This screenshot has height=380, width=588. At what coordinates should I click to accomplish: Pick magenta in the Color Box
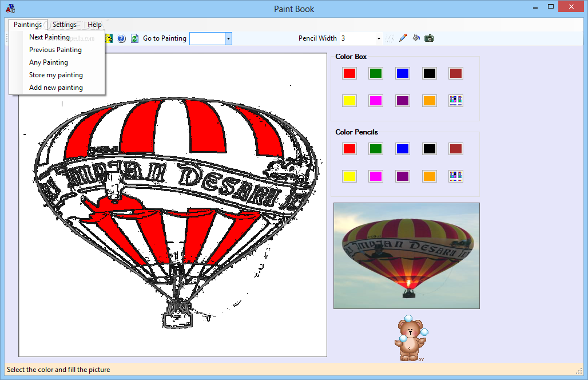[x=376, y=101]
